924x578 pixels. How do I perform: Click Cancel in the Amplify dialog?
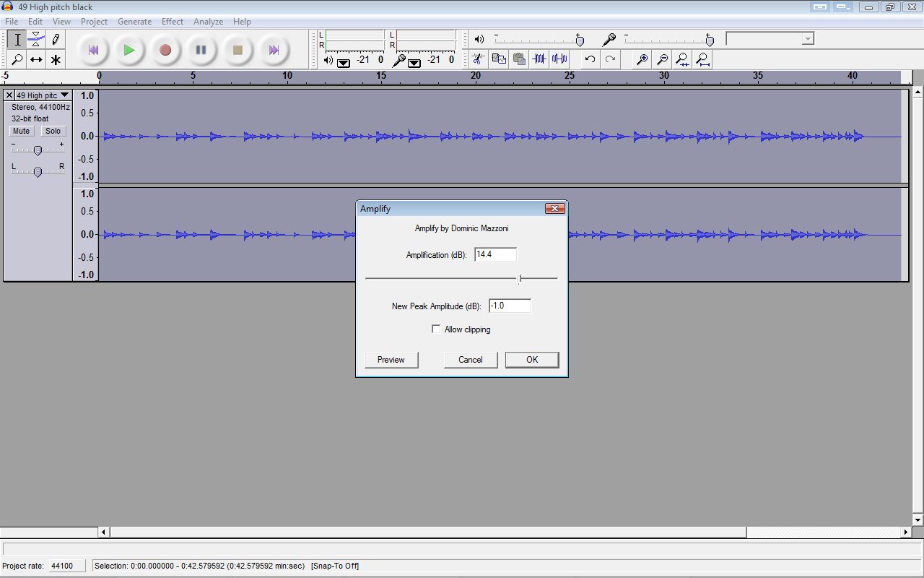click(x=471, y=360)
